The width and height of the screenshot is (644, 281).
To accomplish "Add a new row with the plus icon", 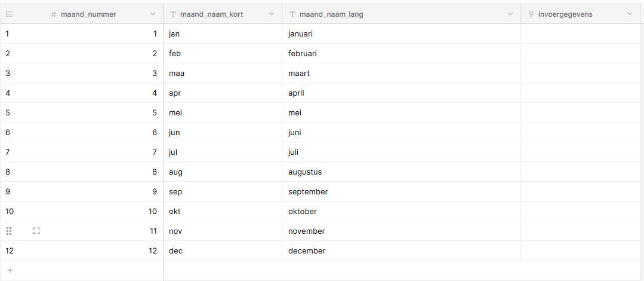I will 10,270.
